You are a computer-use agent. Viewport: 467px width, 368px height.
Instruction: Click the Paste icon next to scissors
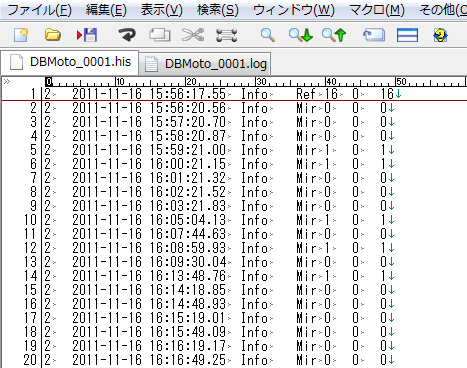(227, 35)
